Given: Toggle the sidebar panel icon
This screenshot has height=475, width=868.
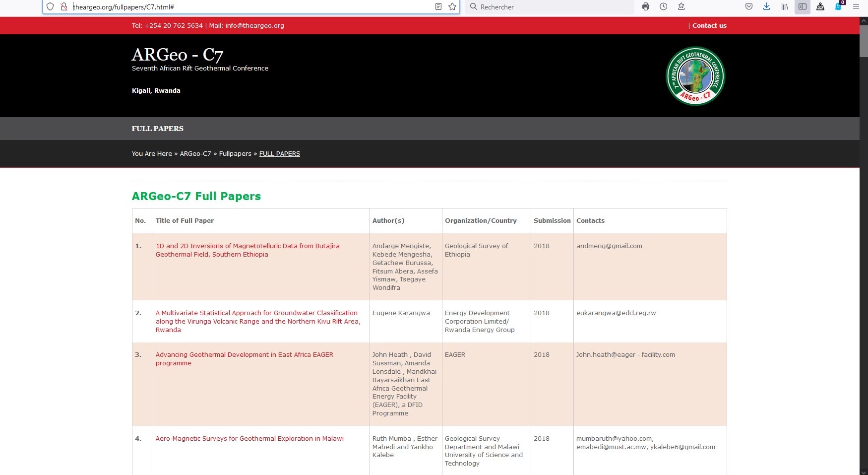Looking at the screenshot, I should [x=803, y=6].
